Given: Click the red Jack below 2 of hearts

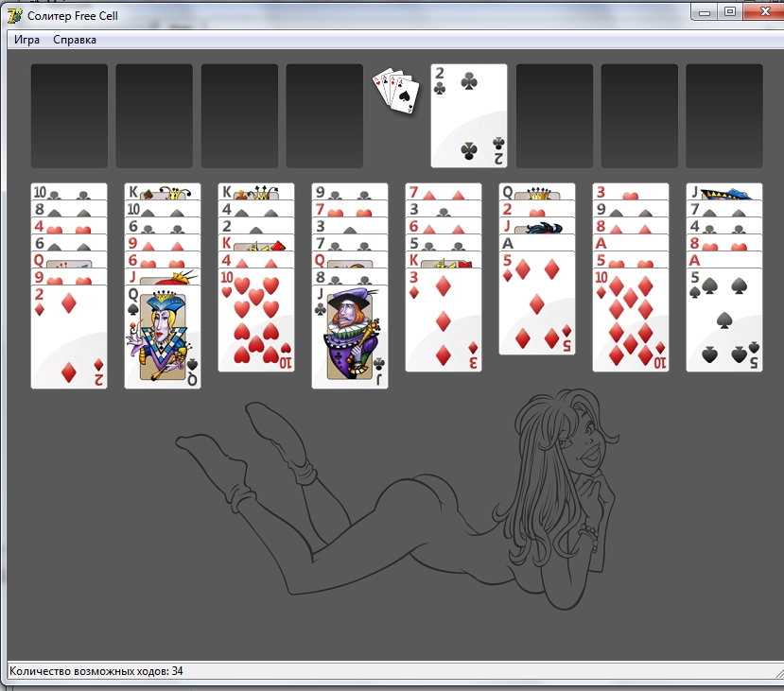Looking at the screenshot, I should point(537,226).
